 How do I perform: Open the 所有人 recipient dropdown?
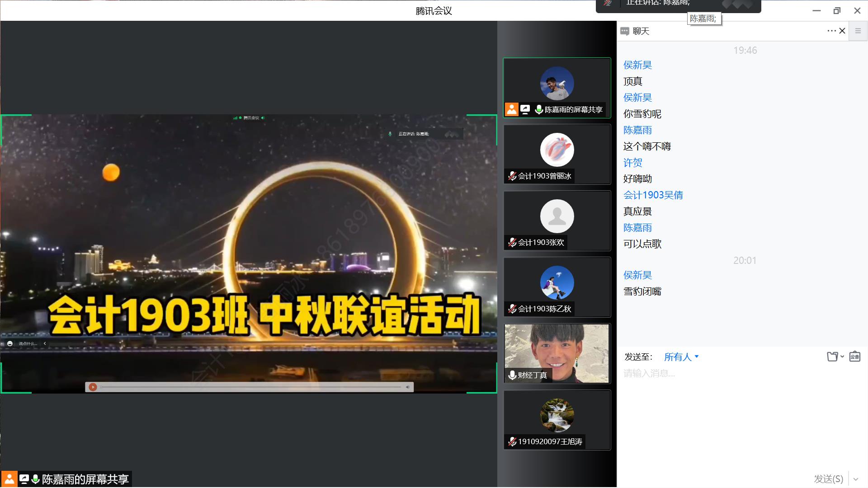681,357
